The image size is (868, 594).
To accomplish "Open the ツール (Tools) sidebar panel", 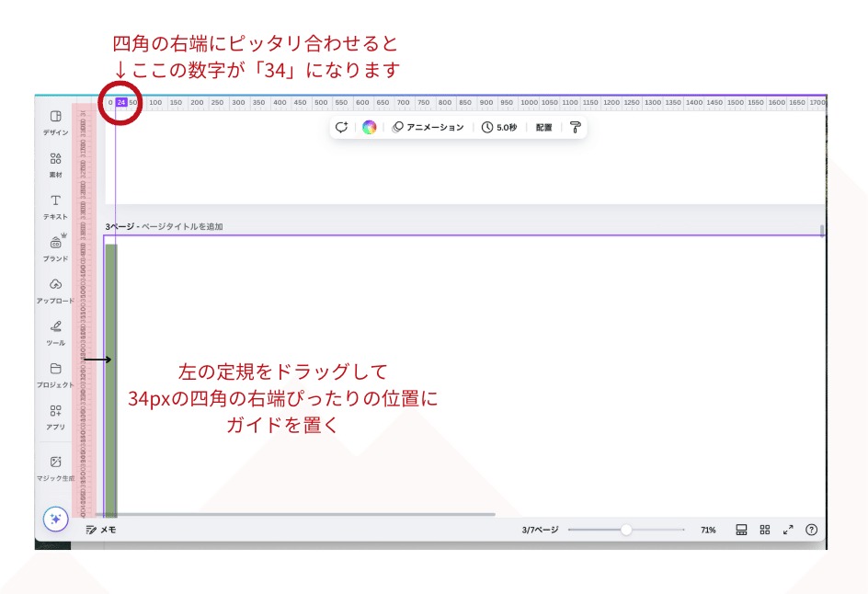I will [x=55, y=333].
